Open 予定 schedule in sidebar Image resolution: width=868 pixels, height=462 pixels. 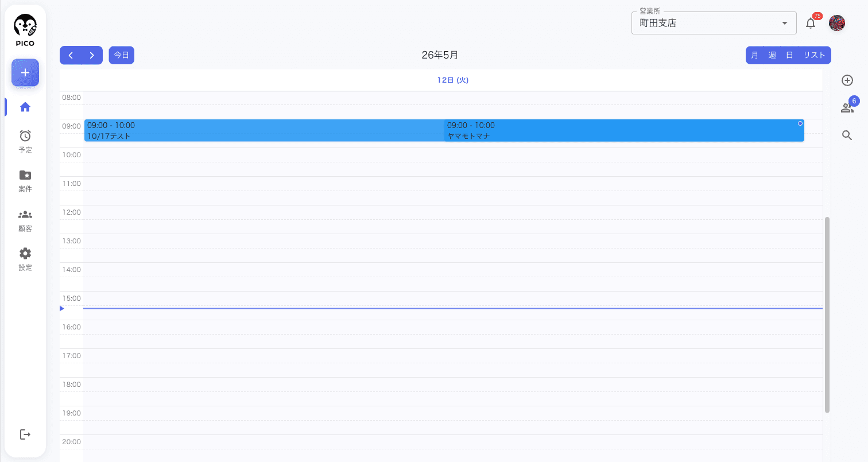[x=25, y=142]
